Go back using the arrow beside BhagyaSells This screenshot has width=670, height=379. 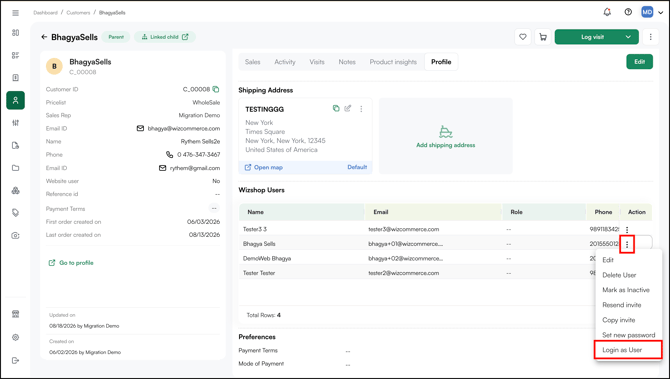44,37
